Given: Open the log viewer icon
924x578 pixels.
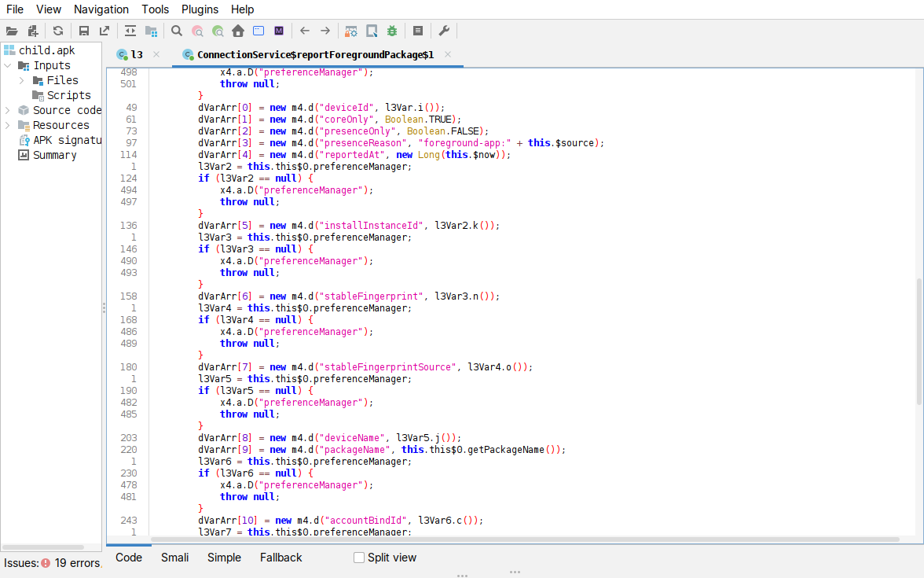Looking at the screenshot, I should coord(418,31).
